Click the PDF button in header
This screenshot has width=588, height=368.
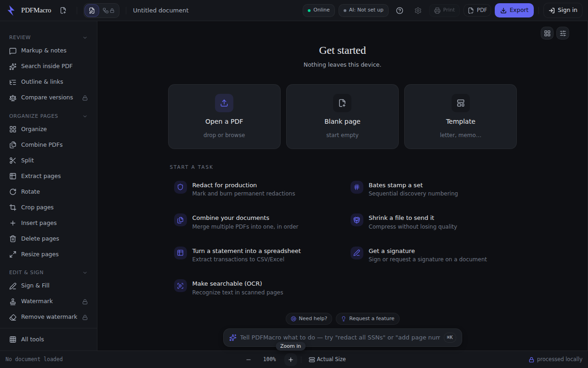tap(477, 10)
